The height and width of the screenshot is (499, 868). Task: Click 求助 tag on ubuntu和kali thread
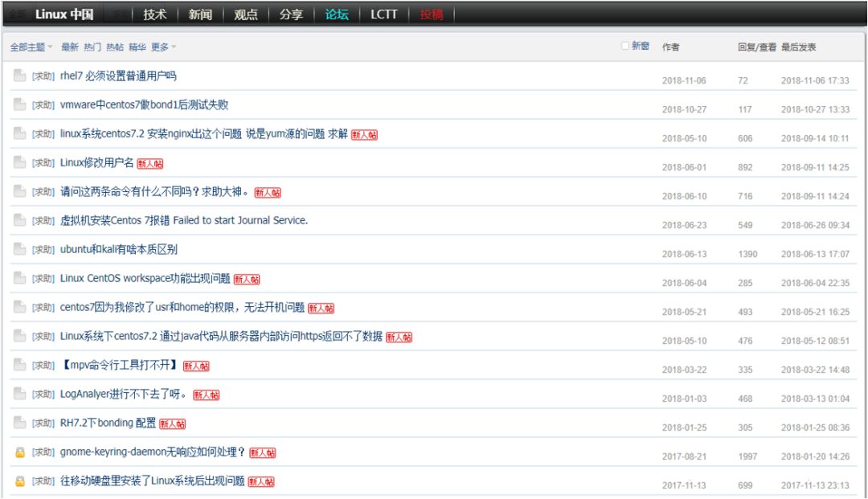pyautogui.click(x=43, y=249)
